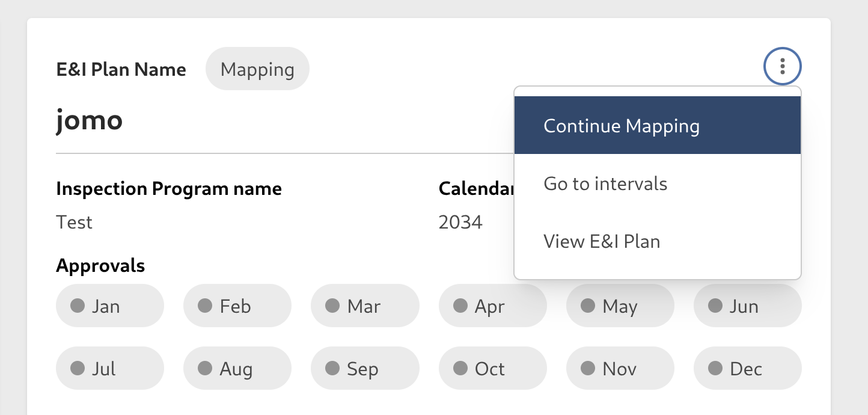Choose the Sep approval pill

pos(364,368)
